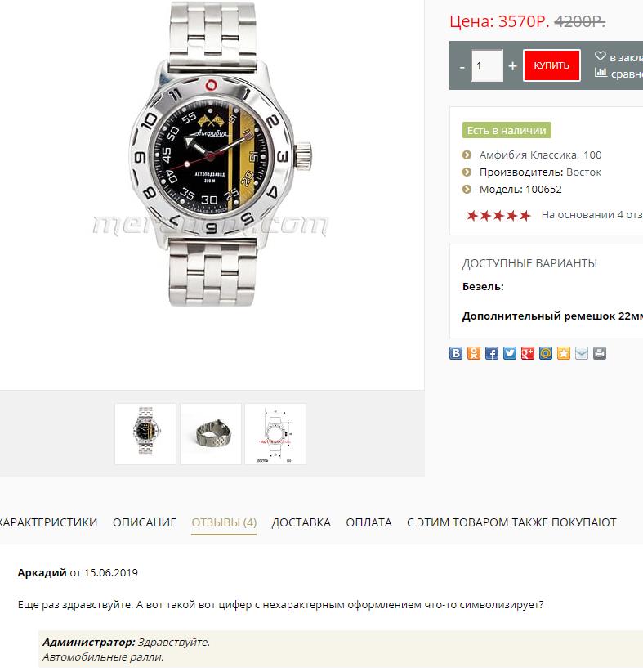Open the ОПИСАНИЕ tab
This screenshot has height=672, width=643.
(x=145, y=522)
